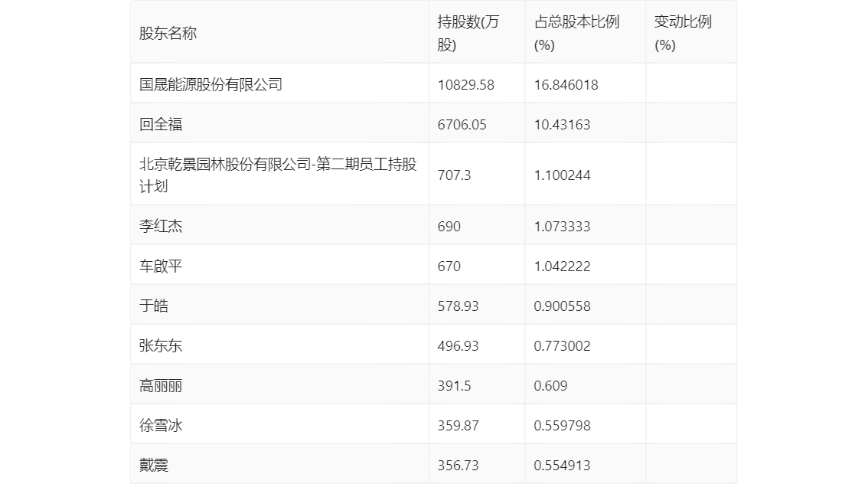Click the value 496.93
Viewport: 868px width, 484px height.
pyautogui.click(x=458, y=346)
